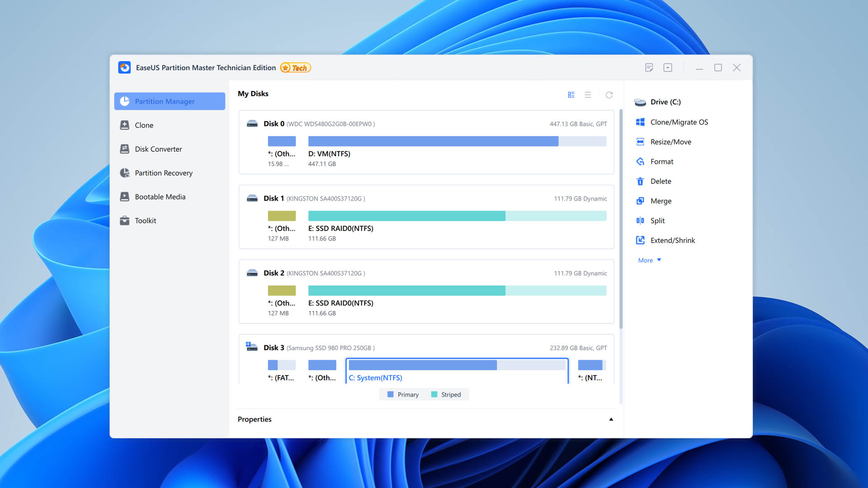Image resolution: width=868 pixels, height=488 pixels.
Task: Click the Extend/Shrink icon
Action: (x=640, y=240)
